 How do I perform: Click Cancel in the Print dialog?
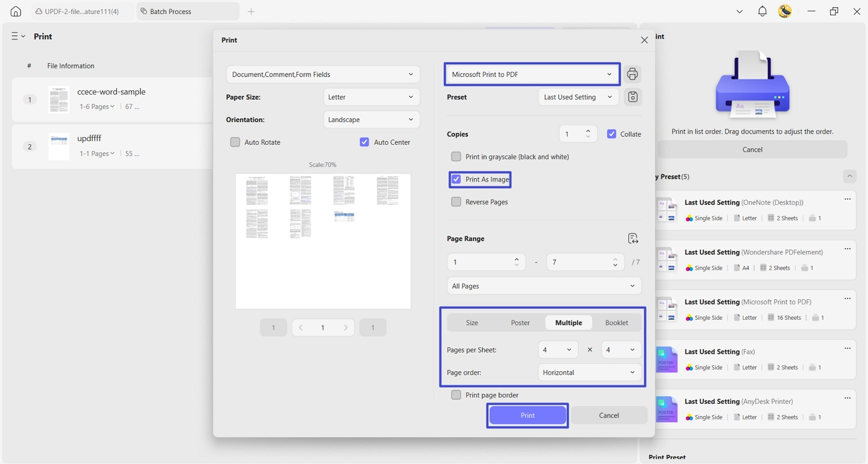point(609,415)
